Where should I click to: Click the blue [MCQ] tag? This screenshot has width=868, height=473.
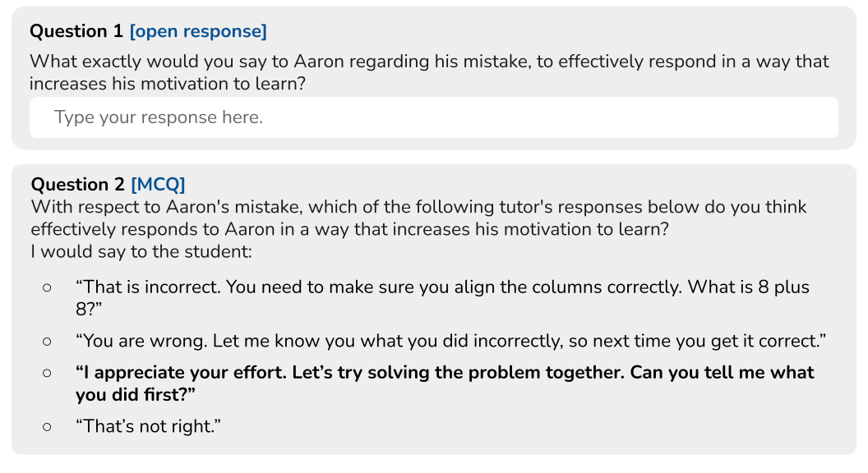tap(158, 185)
